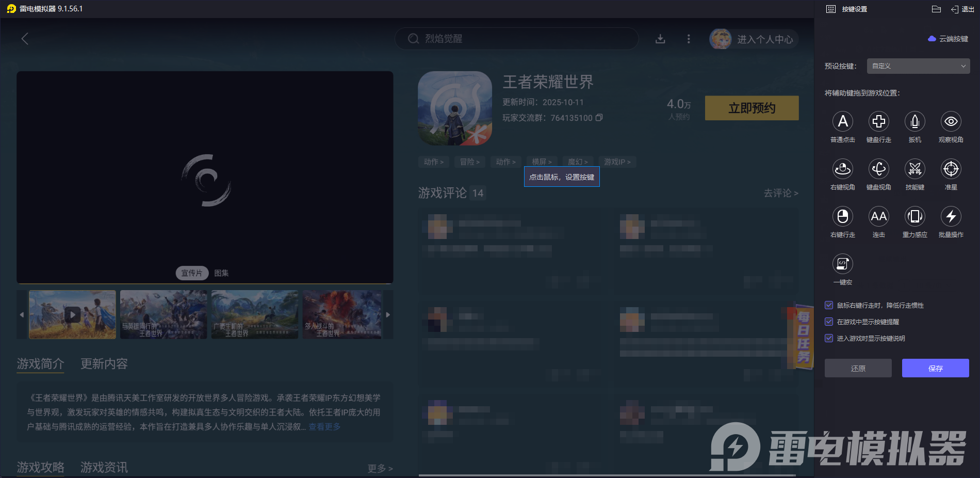Expand the 预设按键 自定义 dropdown
This screenshot has height=478, width=980.
pyautogui.click(x=918, y=66)
